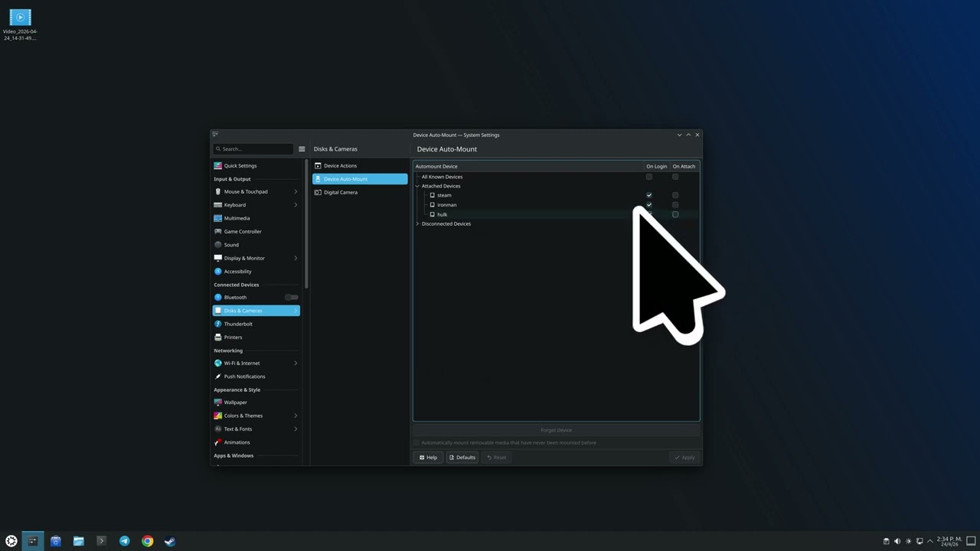This screenshot has width=980, height=551.
Task: Check On Attach for All Known Devices
Action: 675,177
